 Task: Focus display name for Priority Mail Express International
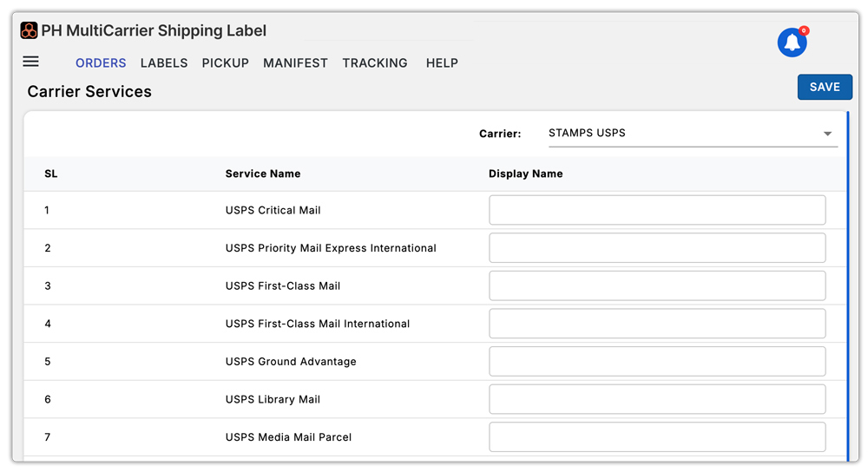click(657, 248)
